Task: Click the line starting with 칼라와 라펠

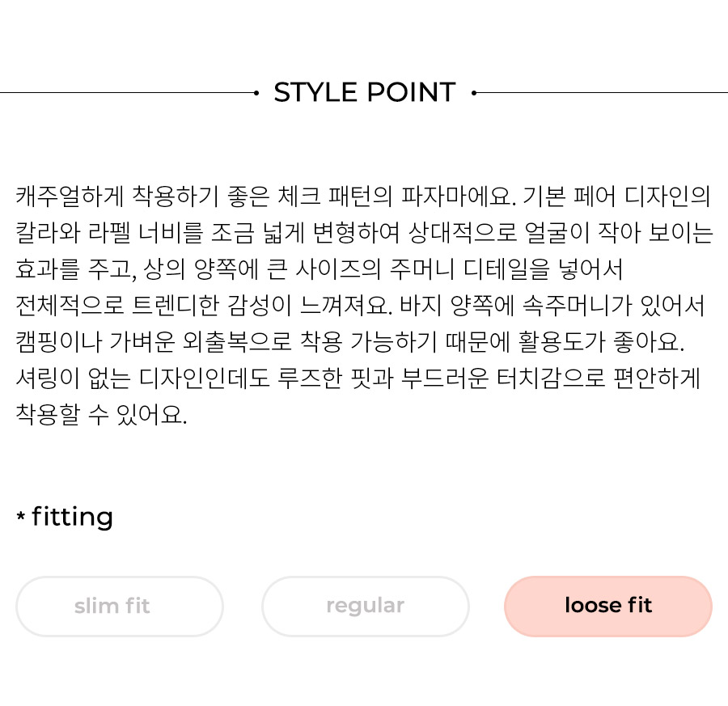Action: [364, 233]
